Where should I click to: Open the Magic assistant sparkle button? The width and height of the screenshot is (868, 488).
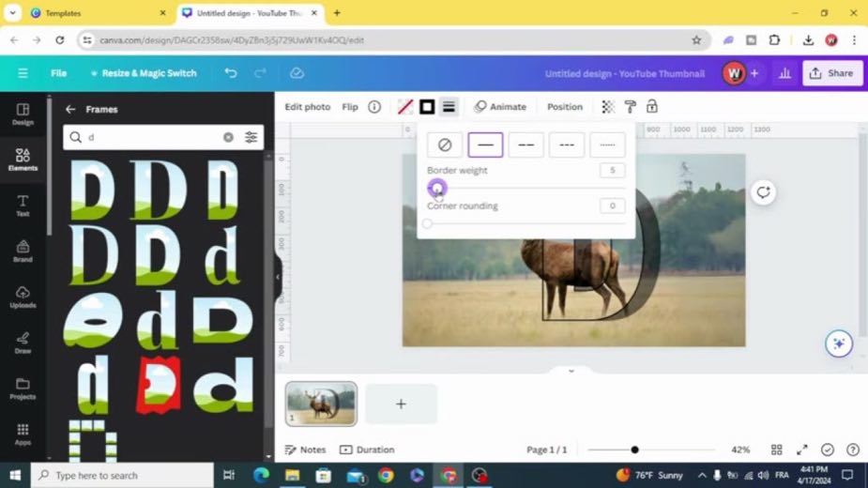coord(839,343)
